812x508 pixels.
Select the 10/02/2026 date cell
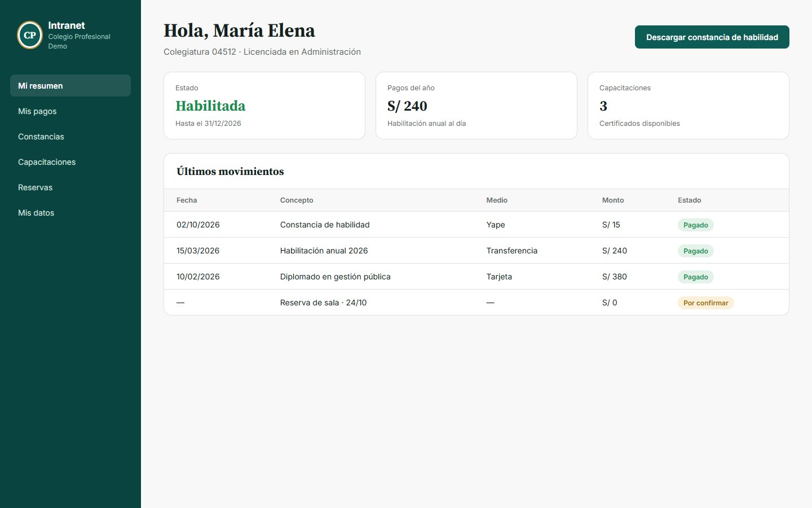[x=198, y=277]
